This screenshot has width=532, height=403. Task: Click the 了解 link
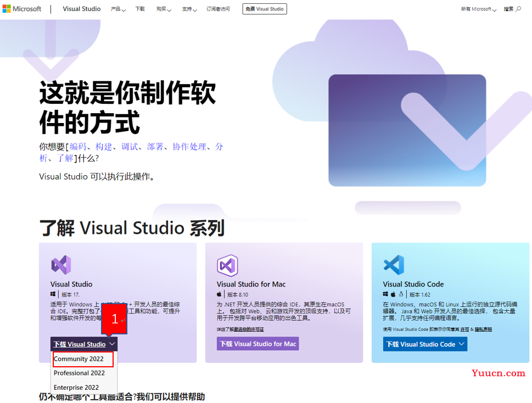(65, 158)
